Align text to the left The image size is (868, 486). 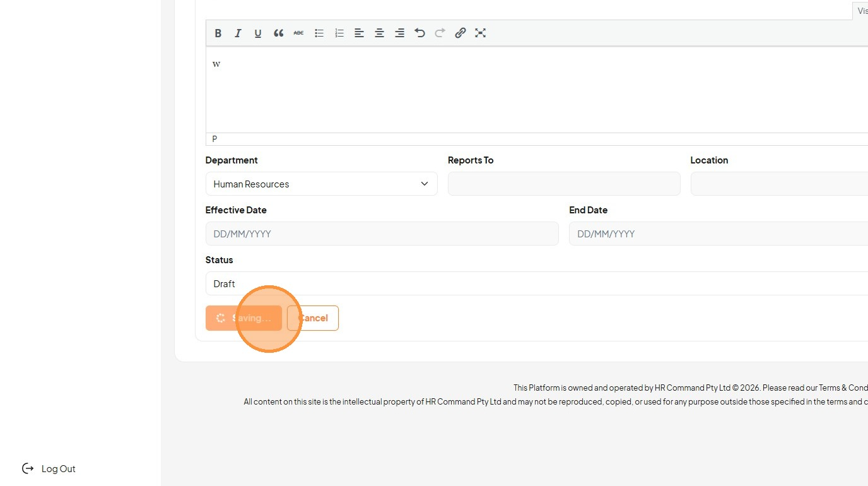tap(359, 33)
